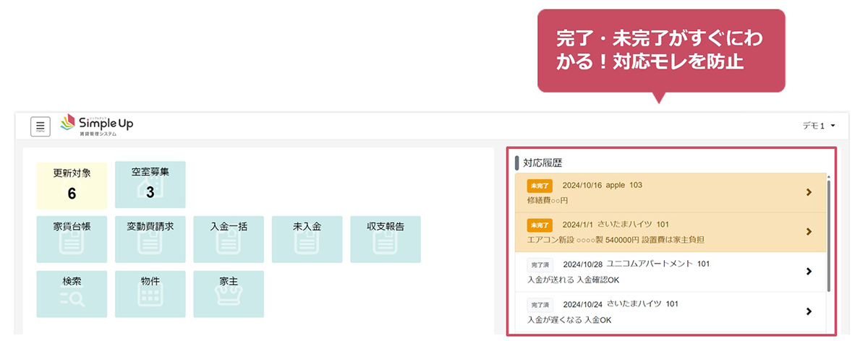Screen dimensions: 868x341
Task: Select the text 修繕費○○円
Action: 548,200
